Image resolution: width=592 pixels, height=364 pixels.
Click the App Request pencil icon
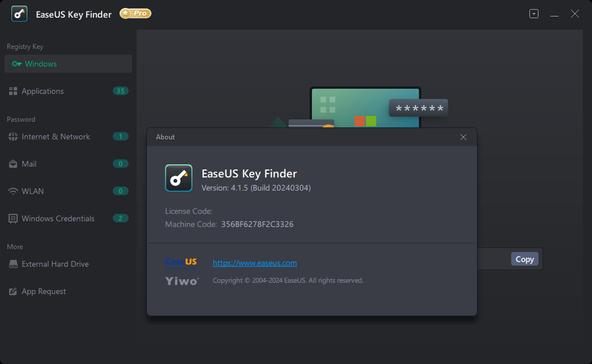pos(13,291)
